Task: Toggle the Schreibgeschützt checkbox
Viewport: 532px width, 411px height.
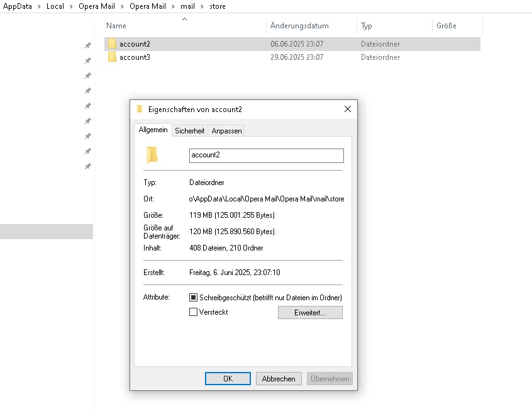Action: point(193,298)
